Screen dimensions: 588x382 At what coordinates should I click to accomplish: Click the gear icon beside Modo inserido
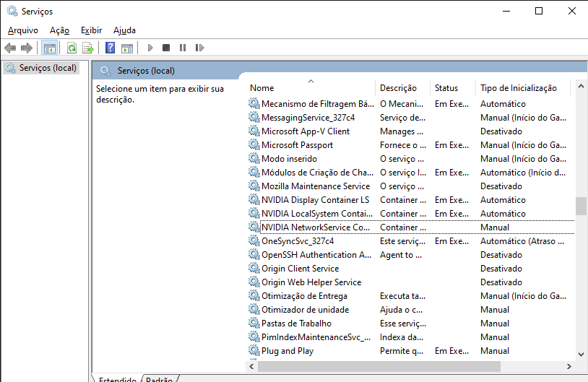254,159
